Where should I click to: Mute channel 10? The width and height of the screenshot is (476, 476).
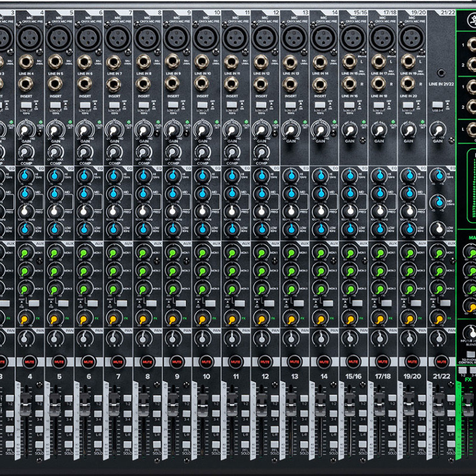coord(206,362)
